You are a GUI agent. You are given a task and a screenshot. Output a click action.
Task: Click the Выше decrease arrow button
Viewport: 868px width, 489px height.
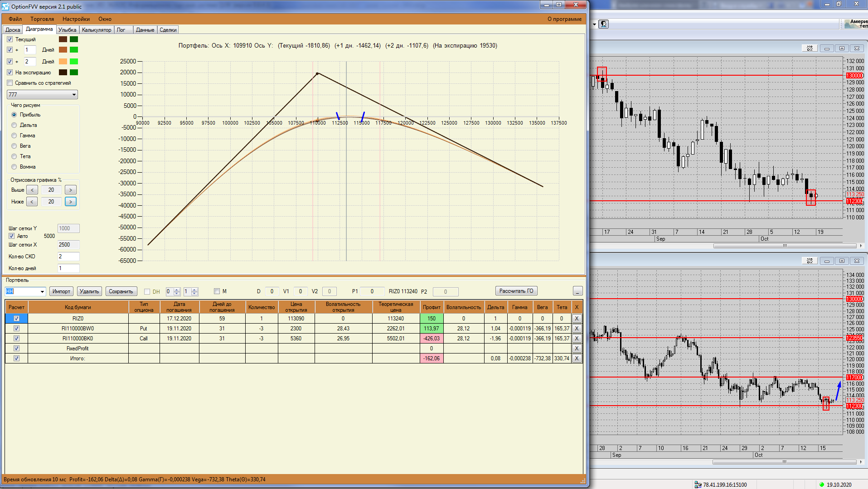tap(32, 190)
